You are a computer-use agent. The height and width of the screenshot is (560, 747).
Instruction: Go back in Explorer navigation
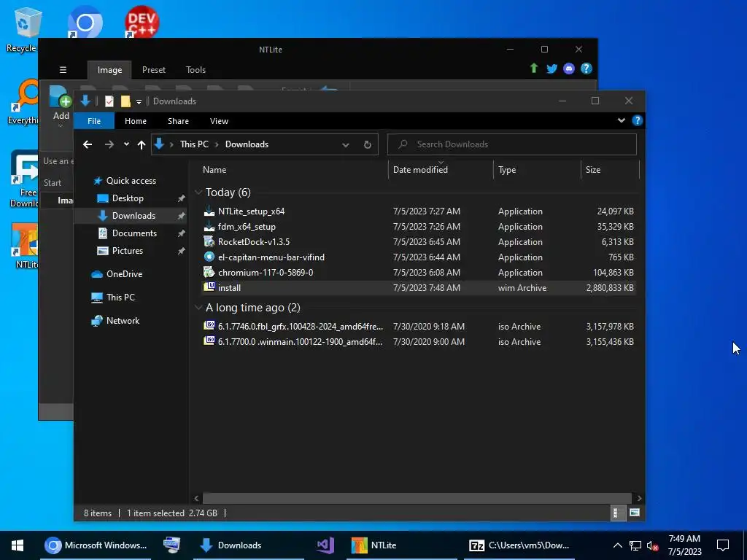pyautogui.click(x=88, y=144)
